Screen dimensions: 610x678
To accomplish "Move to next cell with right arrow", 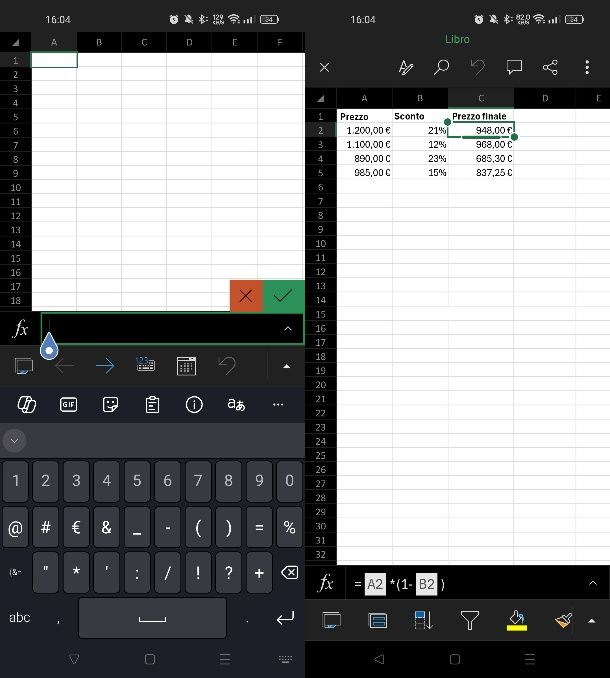I will [x=105, y=366].
